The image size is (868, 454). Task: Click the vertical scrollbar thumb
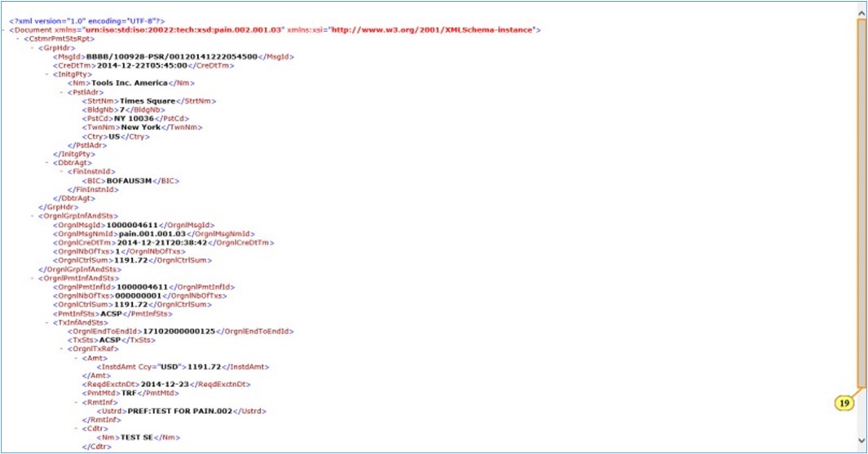[x=861, y=200]
